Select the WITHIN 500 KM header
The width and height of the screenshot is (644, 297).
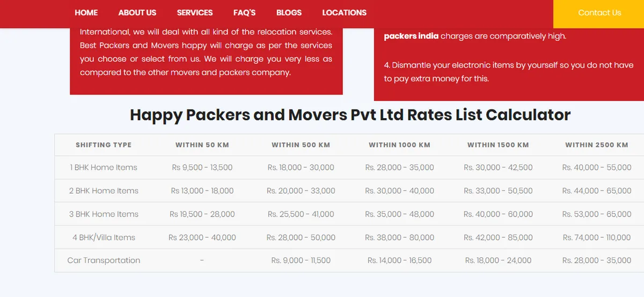[x=301, y=145]
